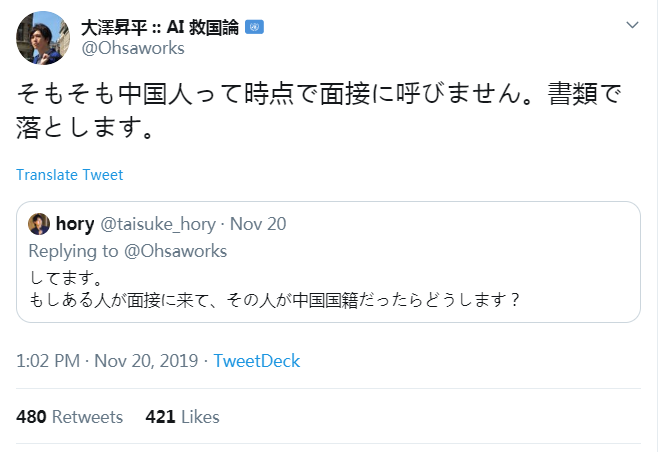
Task: Expand the tweet options chevron menu
Action: click(631, 24)
